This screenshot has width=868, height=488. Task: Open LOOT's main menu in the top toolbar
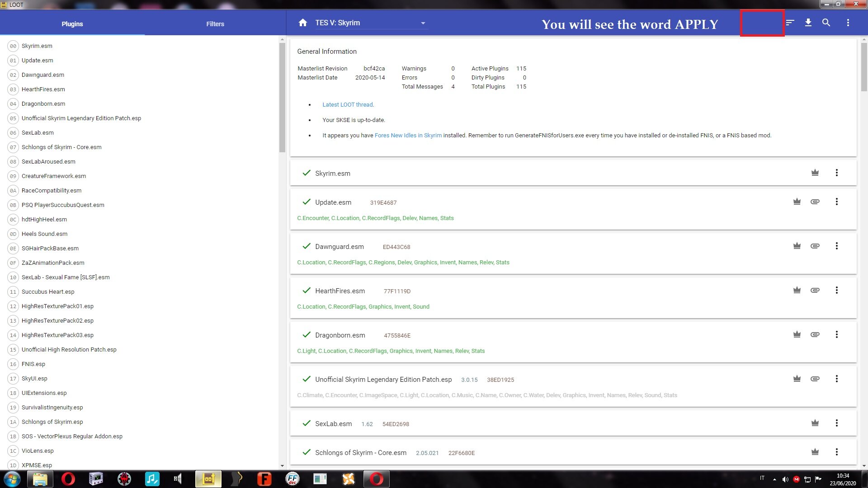point(848,23)
